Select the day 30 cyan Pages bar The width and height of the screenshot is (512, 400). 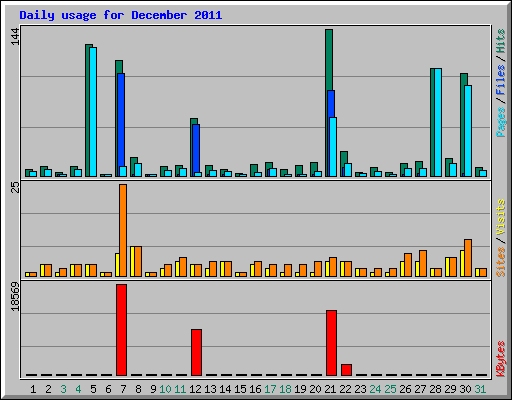(468, 131)
